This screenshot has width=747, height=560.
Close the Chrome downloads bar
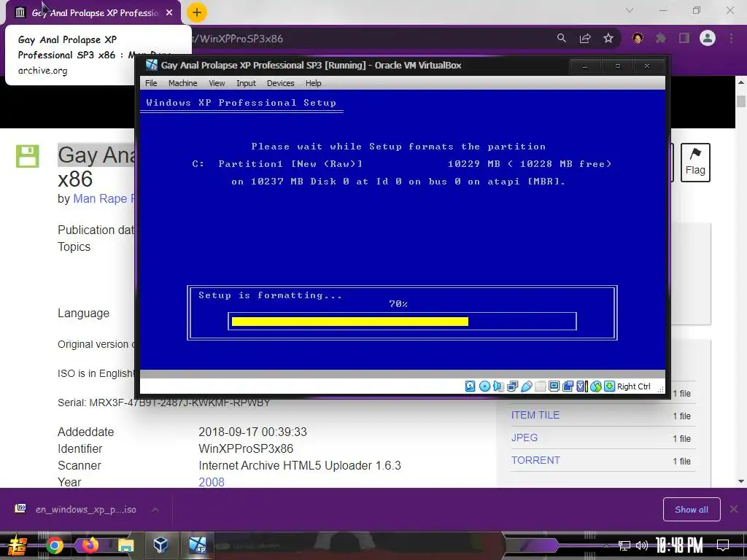(x=734, y=510)
